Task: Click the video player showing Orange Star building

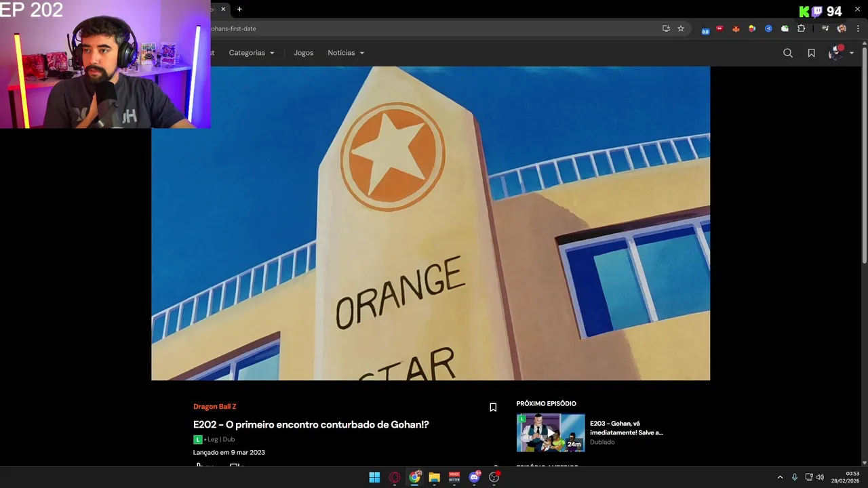Action: click(x=431, y=223)
